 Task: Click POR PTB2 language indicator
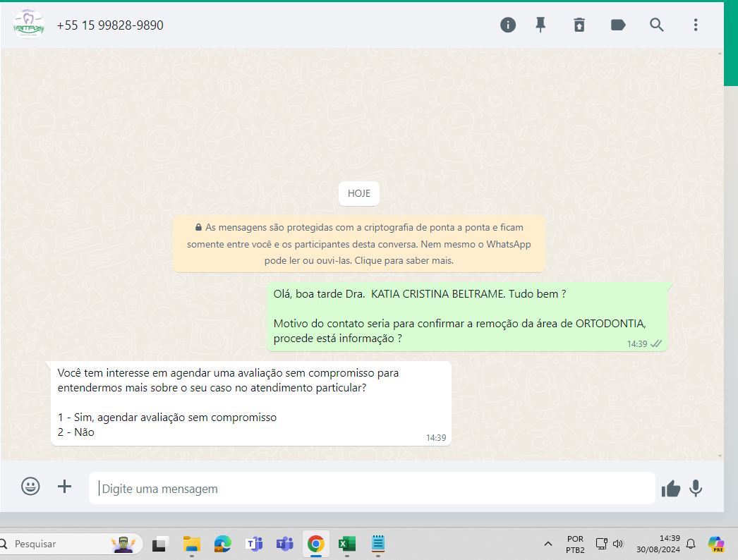575,544
